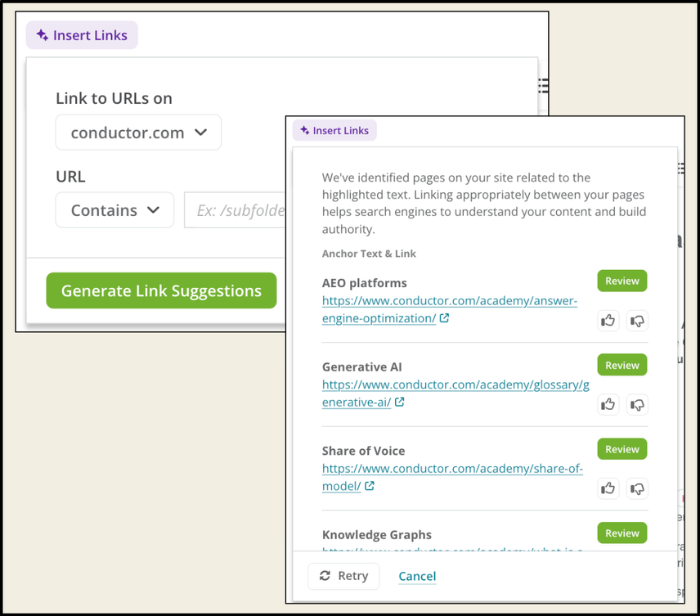Thumbs up the AEO platforms suggestion
The height and width of the screenshot is (616, 700).
[608, 321]
